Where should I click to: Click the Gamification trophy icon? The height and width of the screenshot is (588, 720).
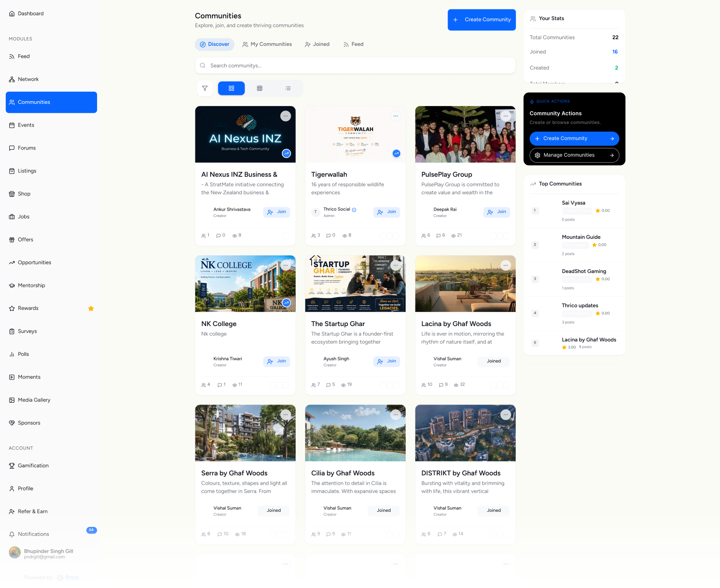tap(12, 466)
